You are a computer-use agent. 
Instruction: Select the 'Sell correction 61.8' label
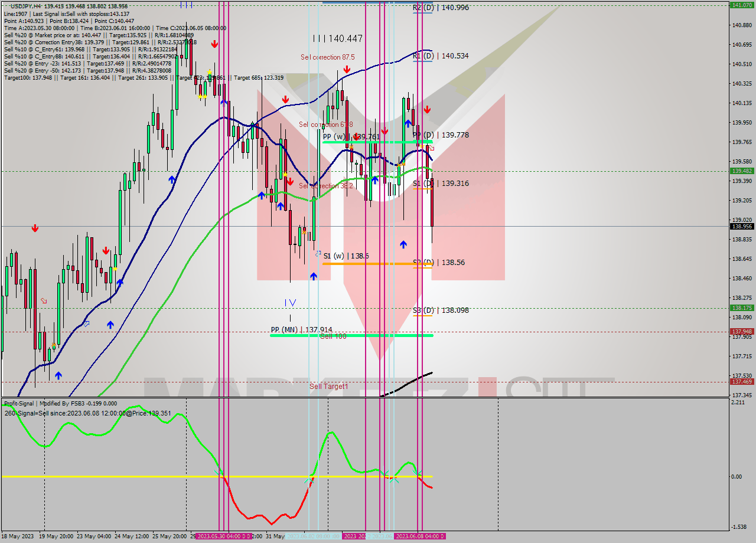point(325,125)
